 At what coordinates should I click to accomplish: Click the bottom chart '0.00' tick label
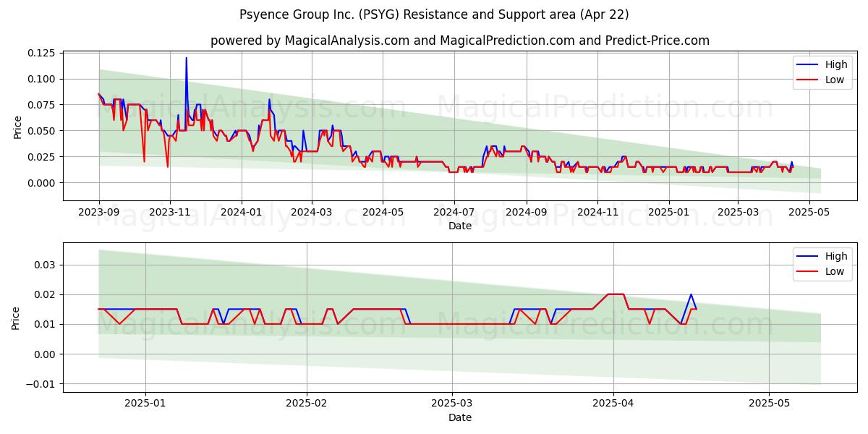(45, 354)
